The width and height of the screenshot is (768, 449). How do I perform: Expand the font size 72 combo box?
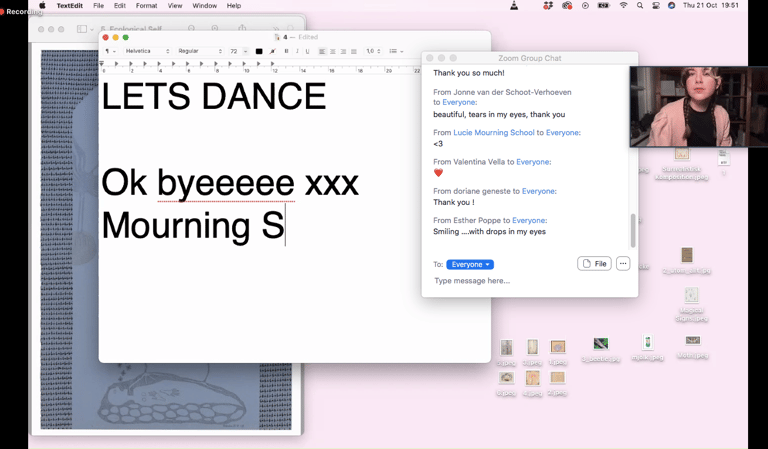point(245,51)
